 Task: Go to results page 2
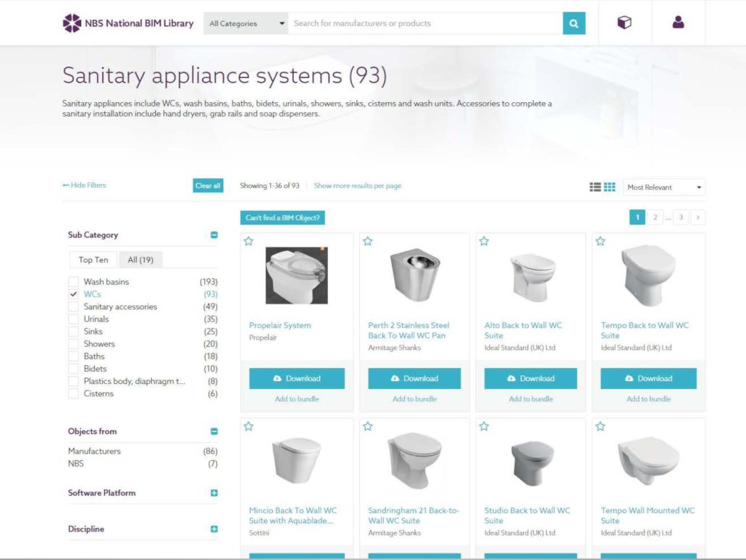coord(655,217)
